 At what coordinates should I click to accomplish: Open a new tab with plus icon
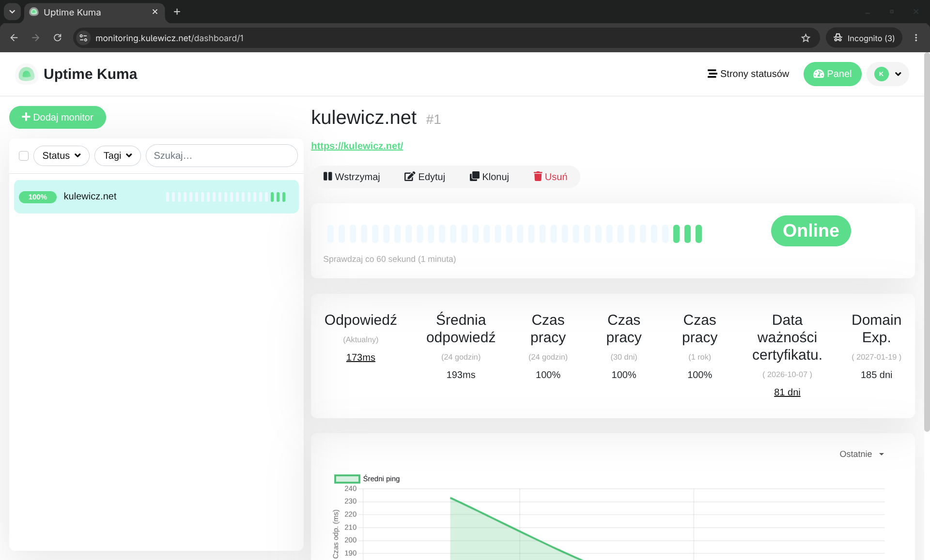coord(177,12)
